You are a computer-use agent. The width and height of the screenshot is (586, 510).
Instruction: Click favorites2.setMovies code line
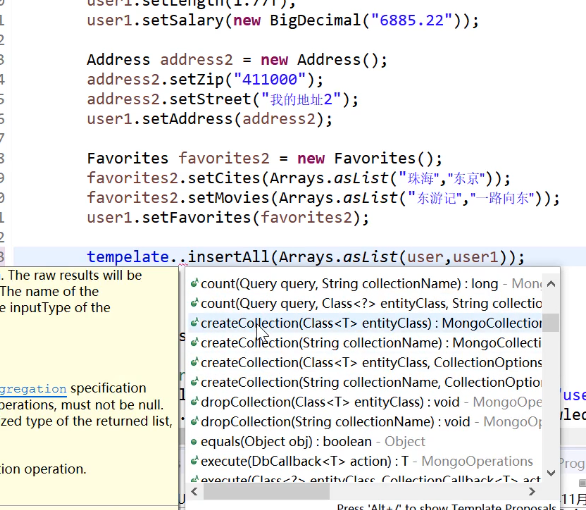[x=323, y=198]
